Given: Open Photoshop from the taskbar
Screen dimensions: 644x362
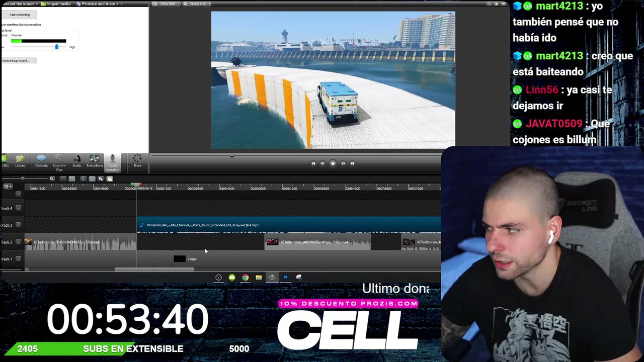Looking at the screenshot, I should tap(285, 278).
